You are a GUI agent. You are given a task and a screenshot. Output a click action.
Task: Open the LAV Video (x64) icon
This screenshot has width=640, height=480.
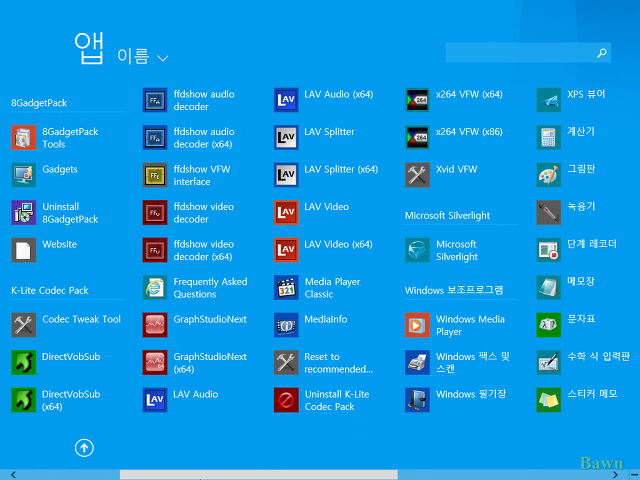(286, 250)
